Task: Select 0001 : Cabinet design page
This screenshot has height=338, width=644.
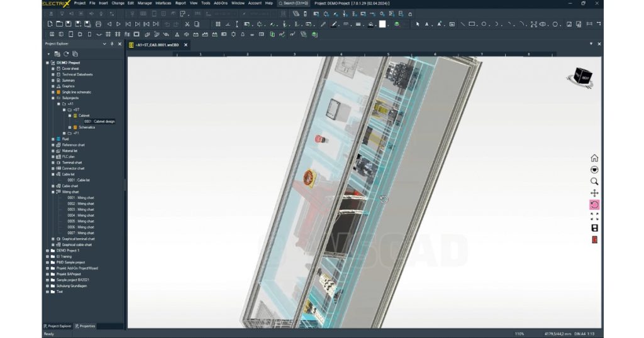Action: (99, 121)
